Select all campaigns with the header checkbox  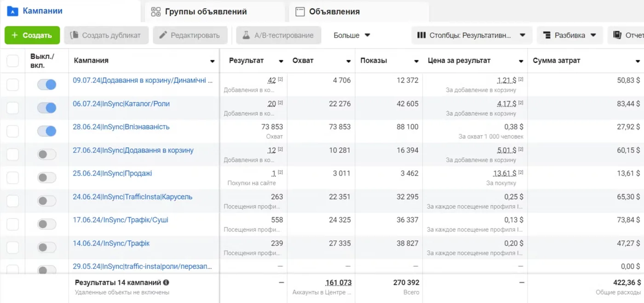tap(12, 61)
